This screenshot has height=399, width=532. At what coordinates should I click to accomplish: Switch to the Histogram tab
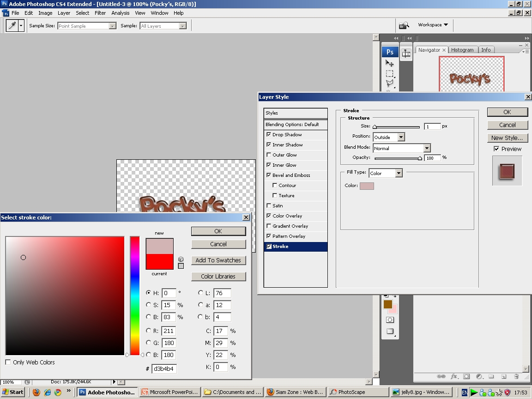(x=462, y=50)
